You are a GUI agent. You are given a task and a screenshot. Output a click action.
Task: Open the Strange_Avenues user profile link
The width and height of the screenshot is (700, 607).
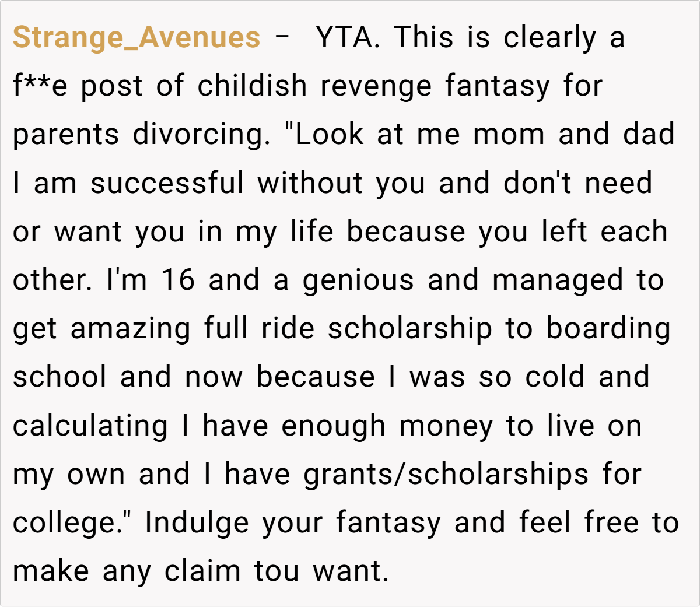pyautogui.click(x=136, y=37)
